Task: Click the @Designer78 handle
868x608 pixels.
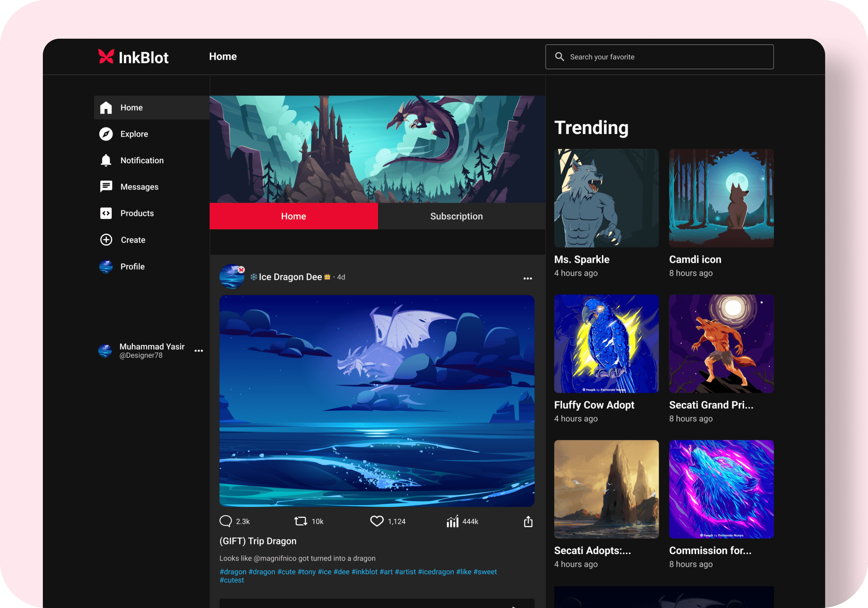Action: point(141,355)
